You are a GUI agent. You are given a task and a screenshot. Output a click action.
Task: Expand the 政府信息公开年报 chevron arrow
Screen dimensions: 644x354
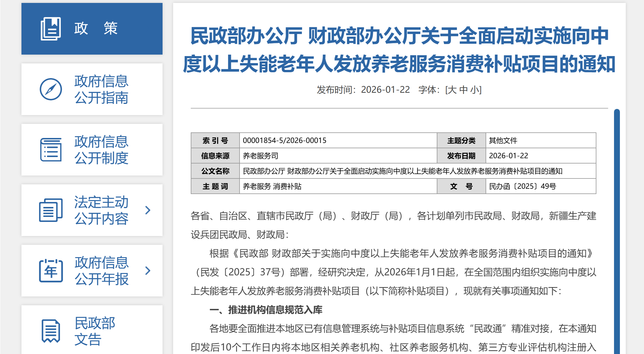tap(148, 271)
